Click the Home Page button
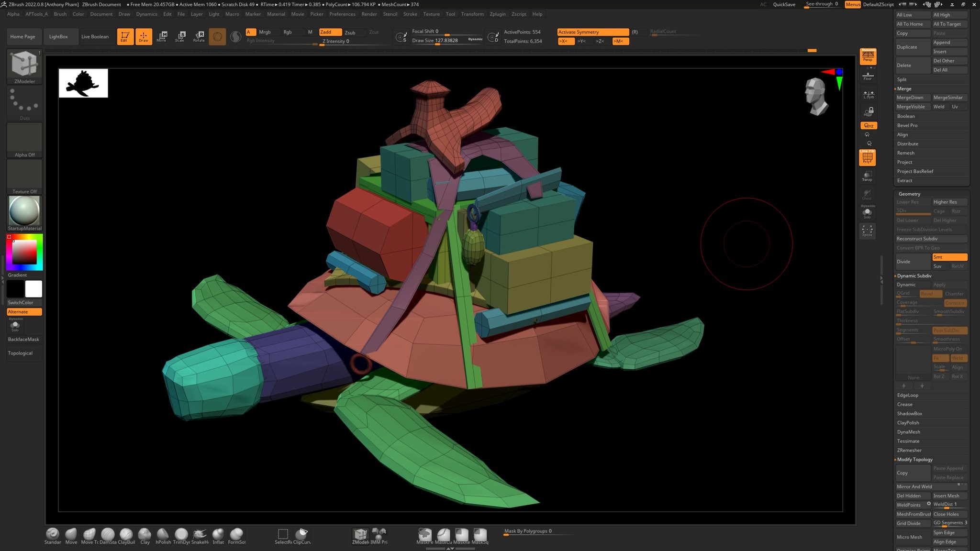 coord(22,36)
